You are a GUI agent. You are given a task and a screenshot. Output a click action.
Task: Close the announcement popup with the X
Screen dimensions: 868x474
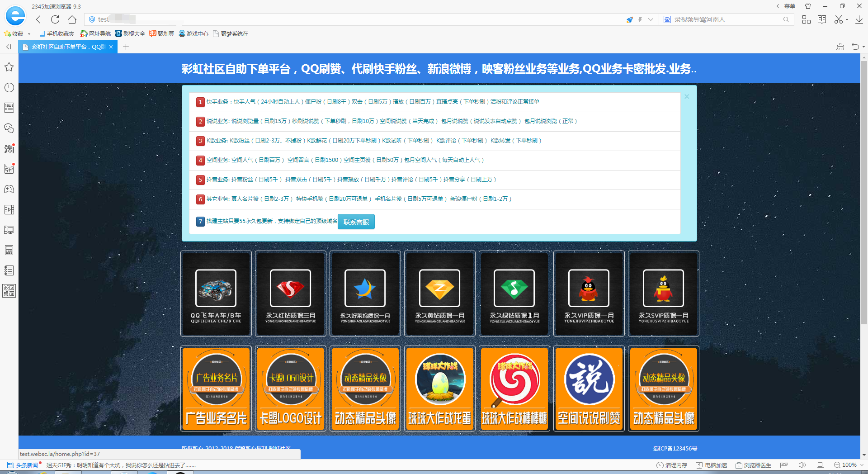(687, 96)
